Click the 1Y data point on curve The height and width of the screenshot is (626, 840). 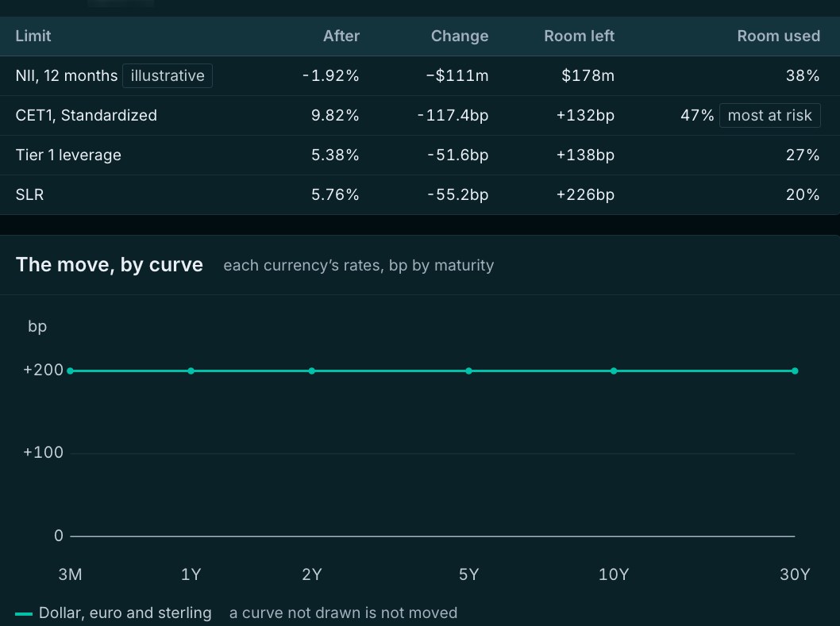point(191,371)
